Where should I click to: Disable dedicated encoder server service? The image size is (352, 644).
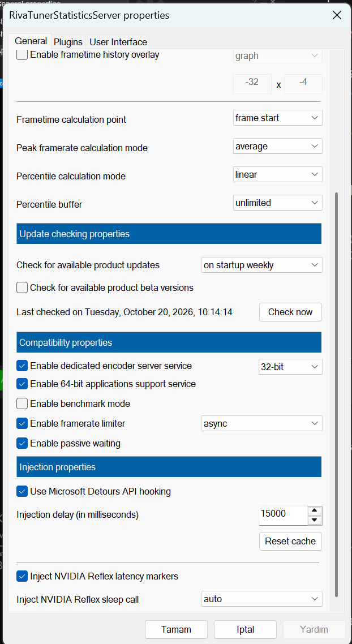pos(22,366)
